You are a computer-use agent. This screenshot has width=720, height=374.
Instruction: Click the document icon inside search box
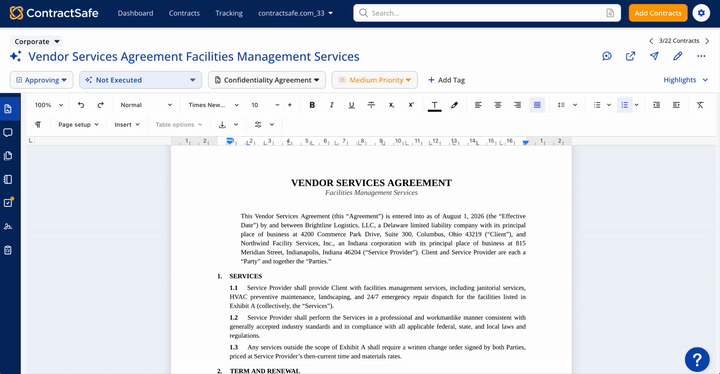(610, 13)
